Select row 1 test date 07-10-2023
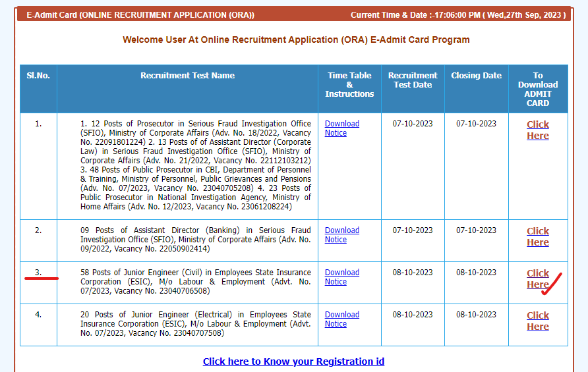The height and width of the screenshot is (372, 588). pos(413,124)
